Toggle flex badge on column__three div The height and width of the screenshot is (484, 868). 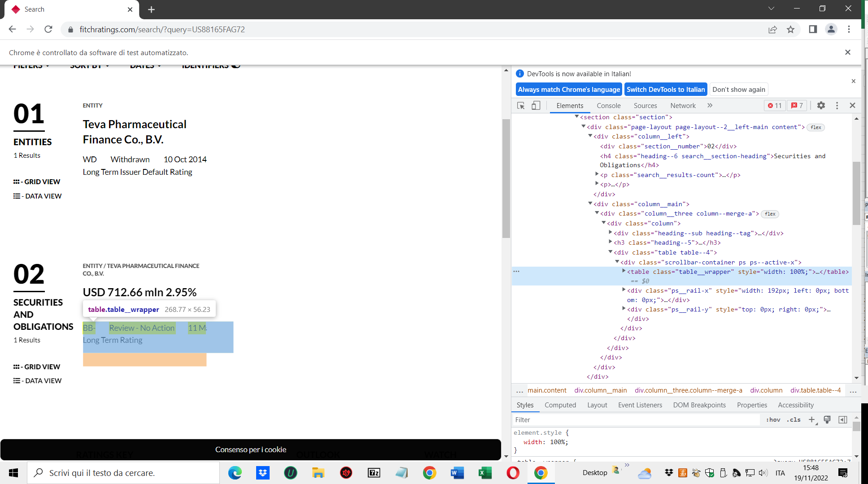click(770, 214)
